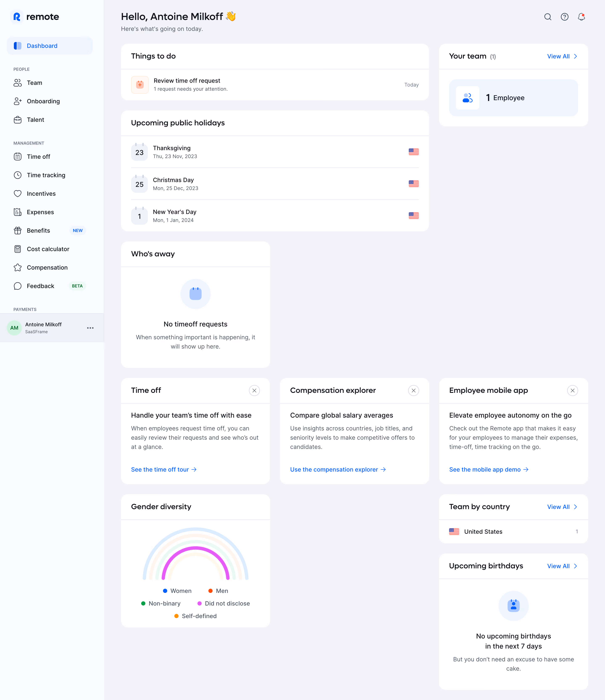This screenshot has height=700, width=605.
Task: Dismiss the Compensation explorer card
Action: click(x=414, y=391)
